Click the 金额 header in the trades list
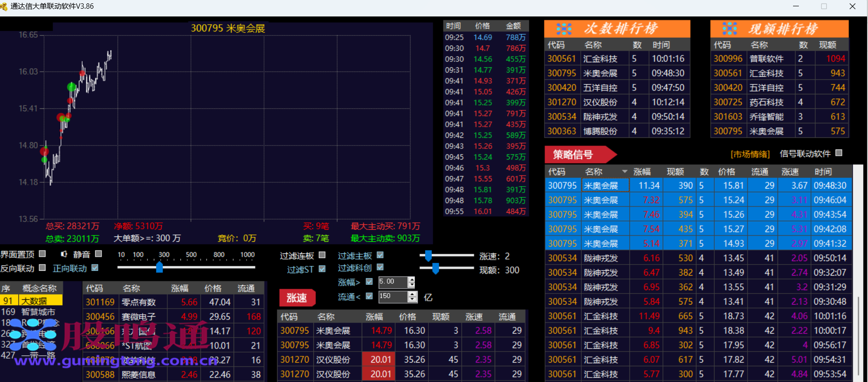The height and width of the screenshot is (382, 868). pos(514,26)
